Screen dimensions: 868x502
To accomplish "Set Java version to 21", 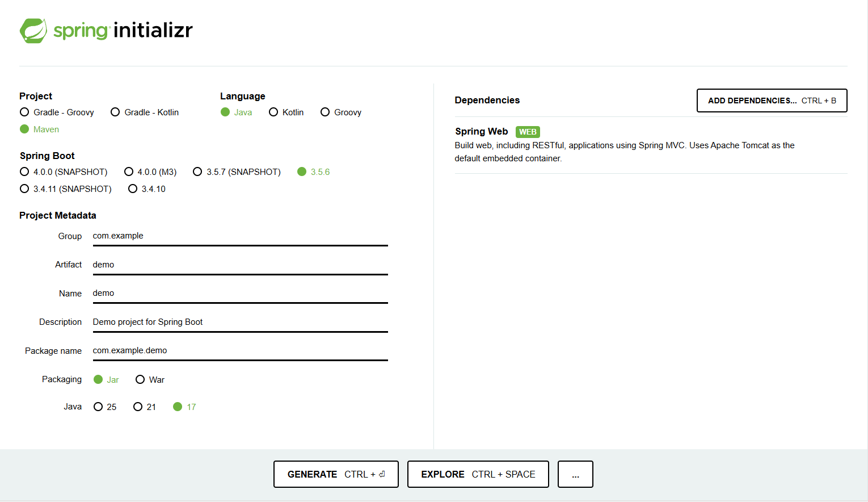I will (138, 407).
